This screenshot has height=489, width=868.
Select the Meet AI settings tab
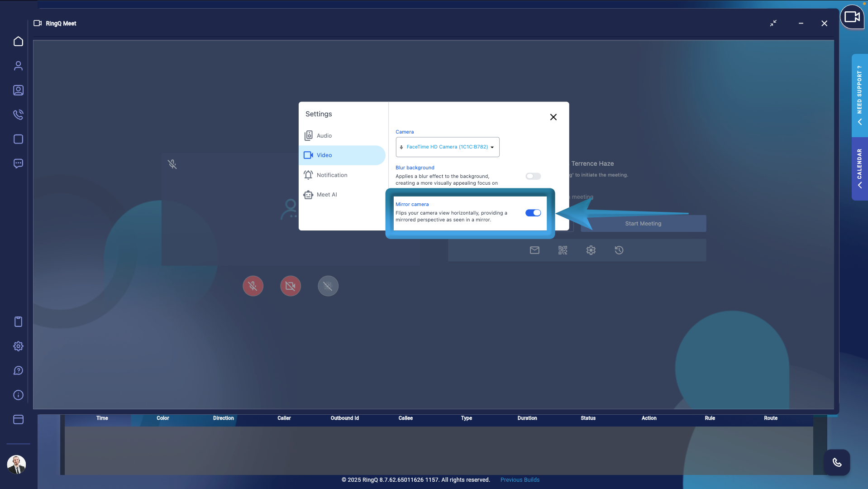327,195
